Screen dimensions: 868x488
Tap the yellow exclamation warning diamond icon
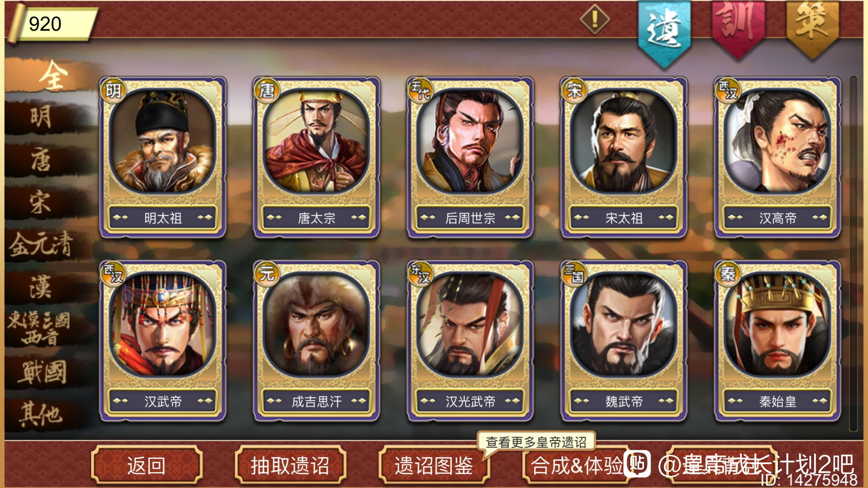coord(595,20)
